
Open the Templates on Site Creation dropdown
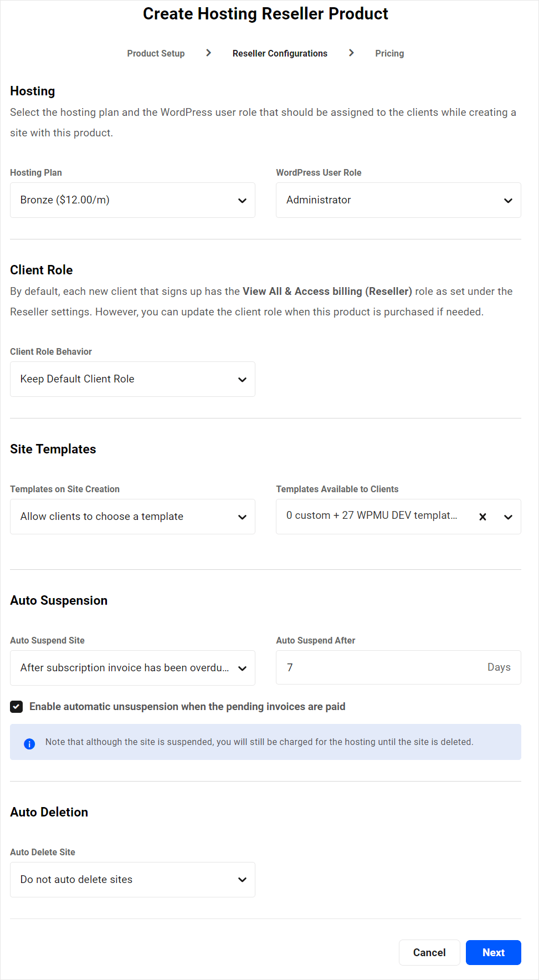(x=132, y=517)
